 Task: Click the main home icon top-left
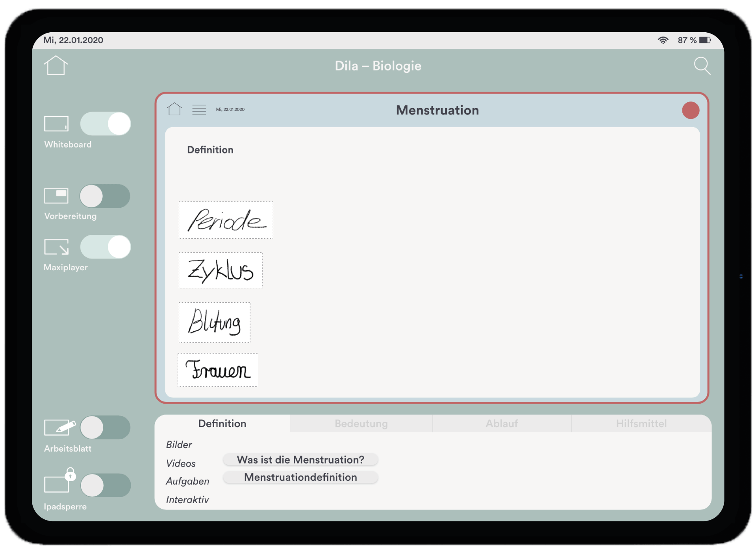[x=56, y=65]
